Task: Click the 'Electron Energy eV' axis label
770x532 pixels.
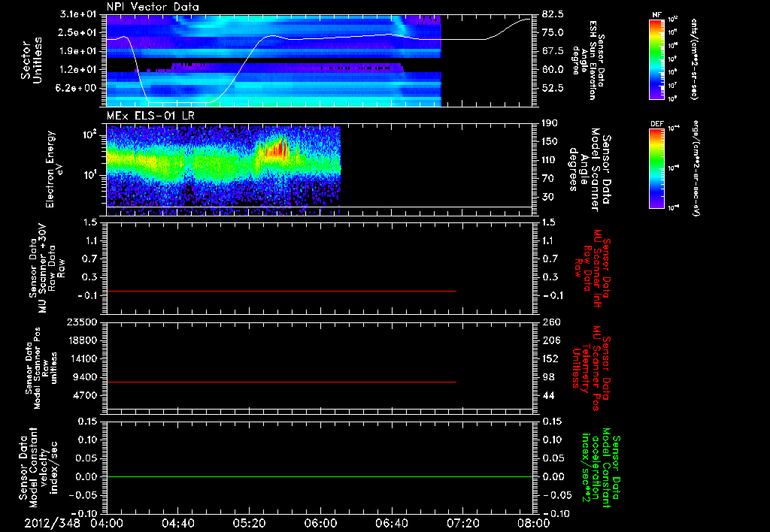Action: click(x=53, y=169)
